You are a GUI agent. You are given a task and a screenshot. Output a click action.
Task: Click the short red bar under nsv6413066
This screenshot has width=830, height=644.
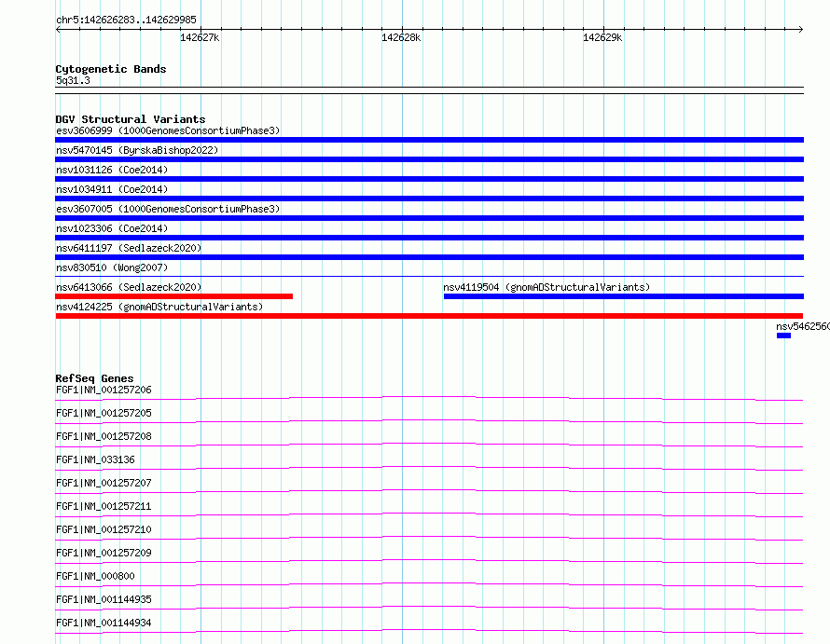pyautogui.click(x=173, y=296)
